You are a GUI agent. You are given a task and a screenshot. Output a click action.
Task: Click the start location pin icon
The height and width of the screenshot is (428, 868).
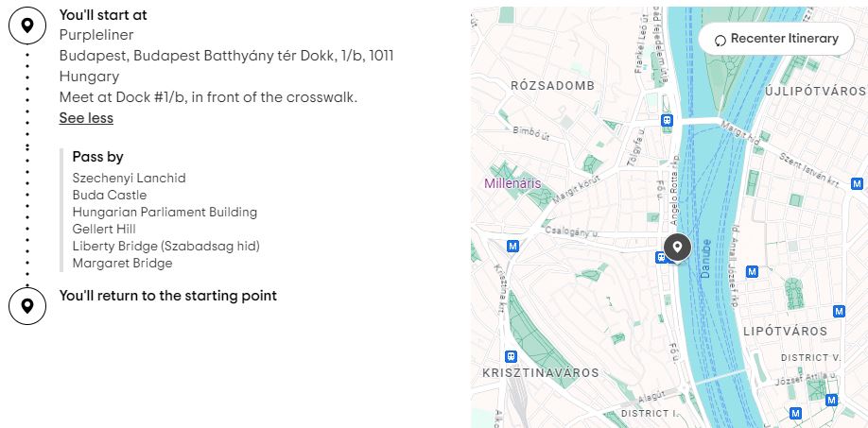click(x=27, y=26)
